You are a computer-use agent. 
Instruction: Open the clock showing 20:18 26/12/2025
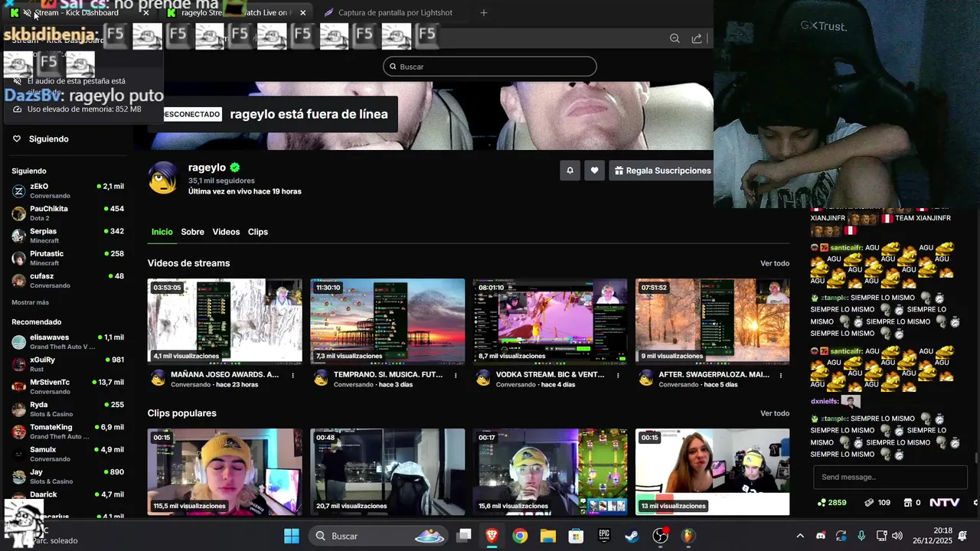934,536
